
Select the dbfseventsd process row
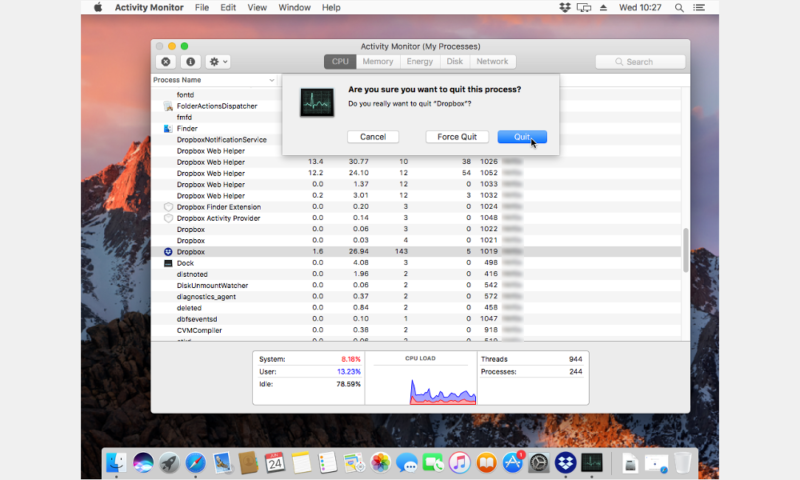click(416, 319)
